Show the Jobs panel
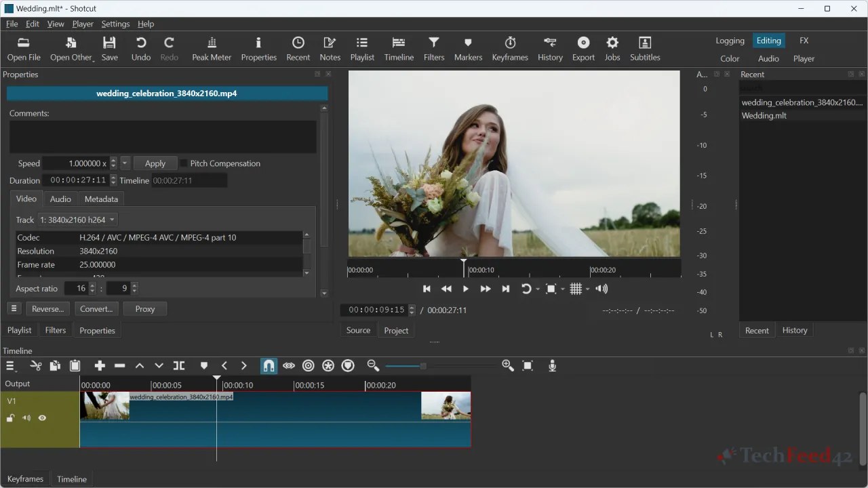Image resolution: width=868 pixels, height=488 pixels. [x=612, y=49]
